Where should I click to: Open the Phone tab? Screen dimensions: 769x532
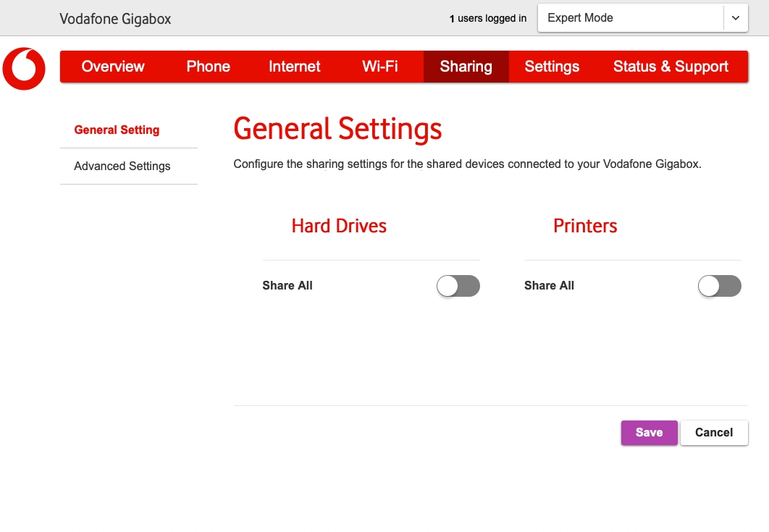[x=208, y=66]
